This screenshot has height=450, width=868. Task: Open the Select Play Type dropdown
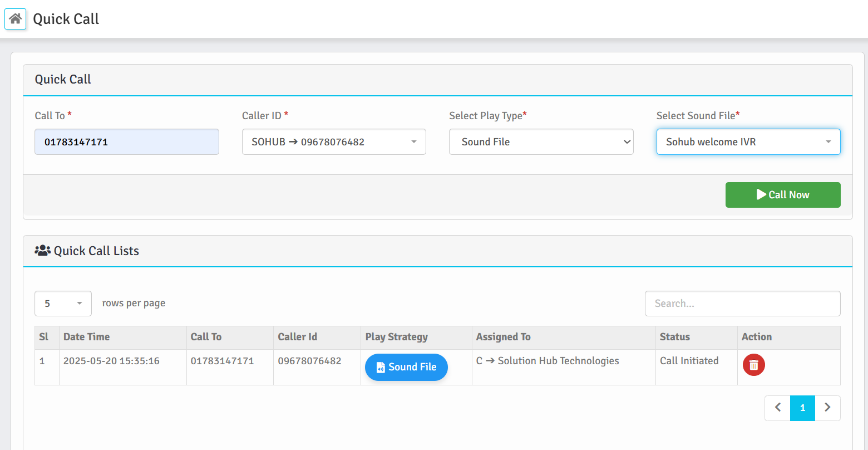pos(541,142)
